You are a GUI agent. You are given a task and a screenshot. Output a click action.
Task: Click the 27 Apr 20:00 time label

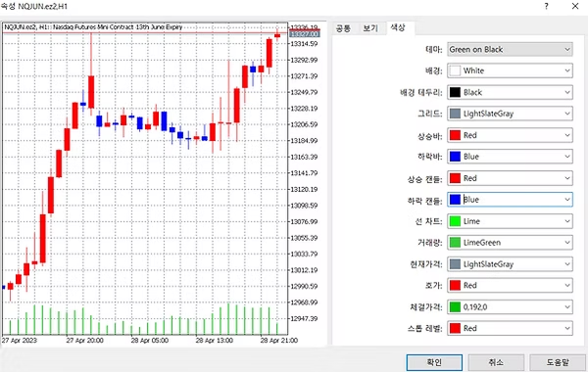tap(84, 341)
